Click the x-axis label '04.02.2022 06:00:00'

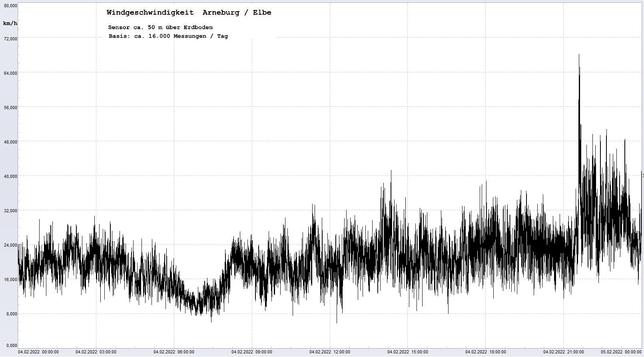pos(174,352)
